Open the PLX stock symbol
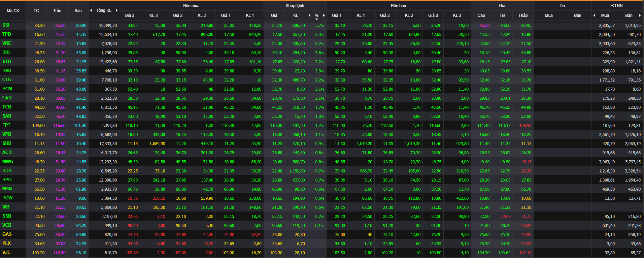This screenshot has height=258, width=644. (x=6, y=244)
